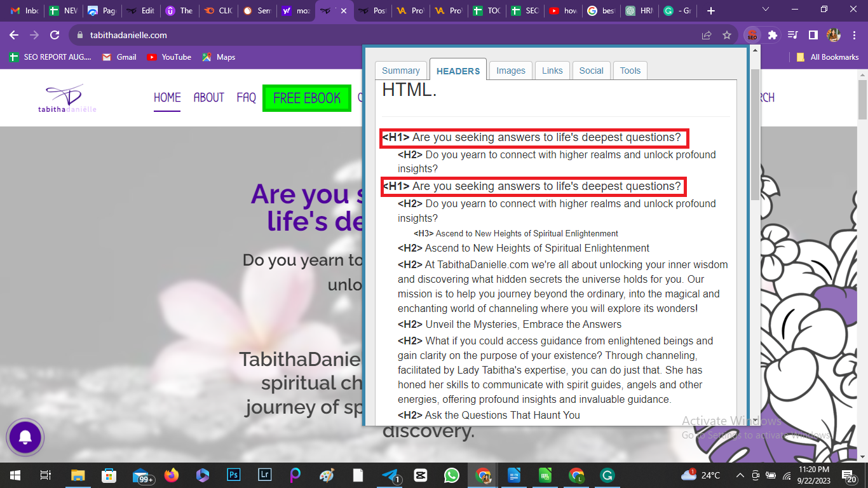Open the Gmail bookmark link
868x488 pixels.
tap(119, 57)
